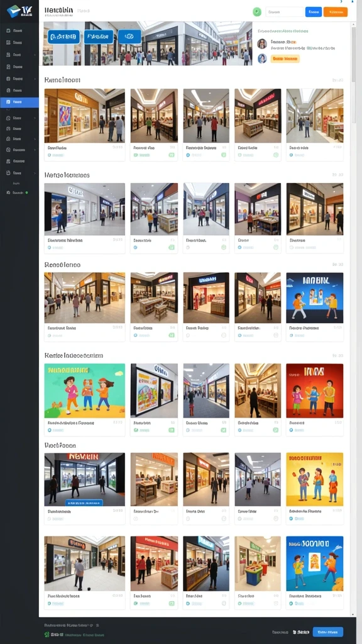Open the thumbnail showing a colorful kids play table
Viewport: 362px width, 644px height.
(x=258, y=563)
